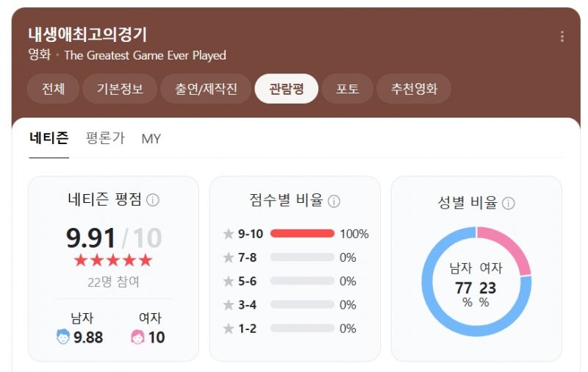Click info icon beside 성별 비율
The image size is (588, 372).
point(508,203)
